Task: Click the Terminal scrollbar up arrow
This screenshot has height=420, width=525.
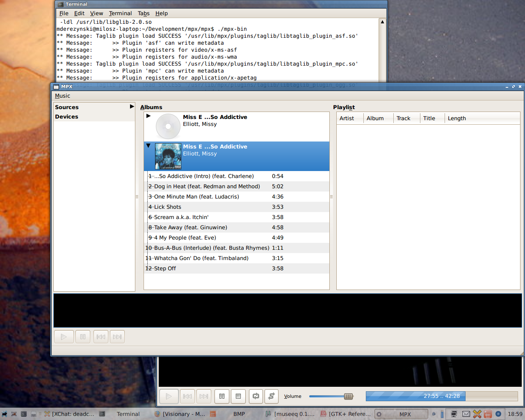Action: [382, 22]
